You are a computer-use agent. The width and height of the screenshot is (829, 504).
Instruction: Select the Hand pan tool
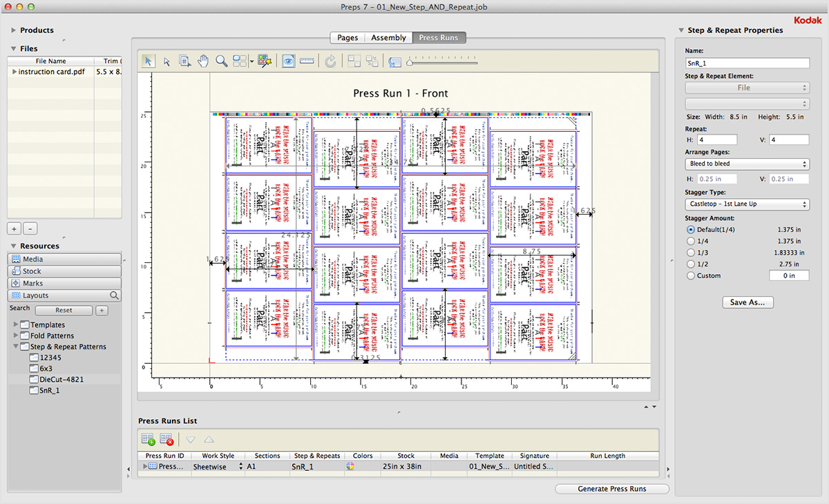(x=203, y=61)
